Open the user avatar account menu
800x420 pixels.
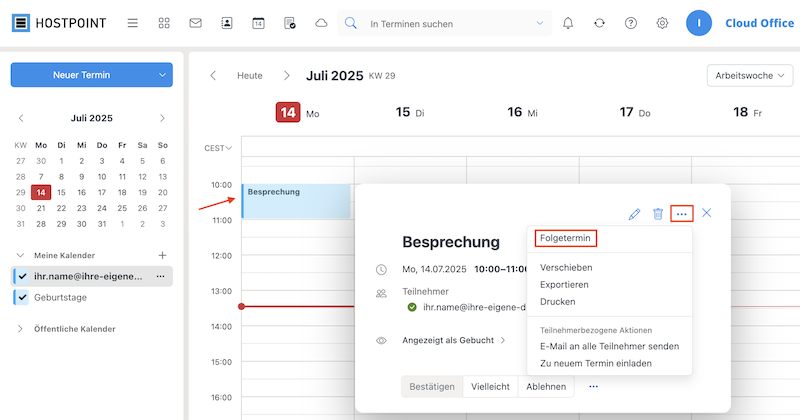[x=698, y=23]
